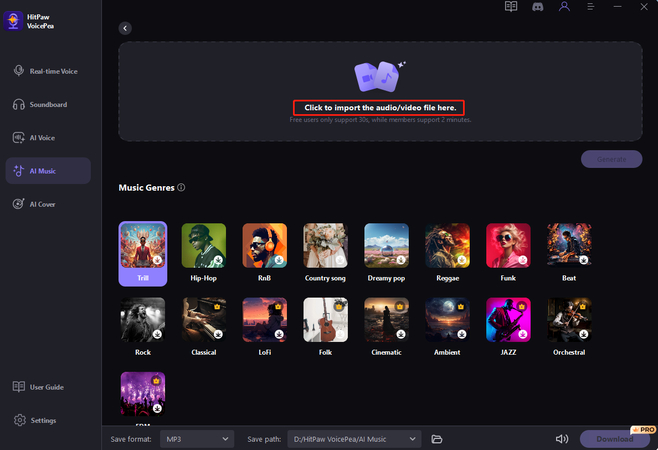658x450 pixels.
Task: Open the user account icon
Action: [564, 6]
